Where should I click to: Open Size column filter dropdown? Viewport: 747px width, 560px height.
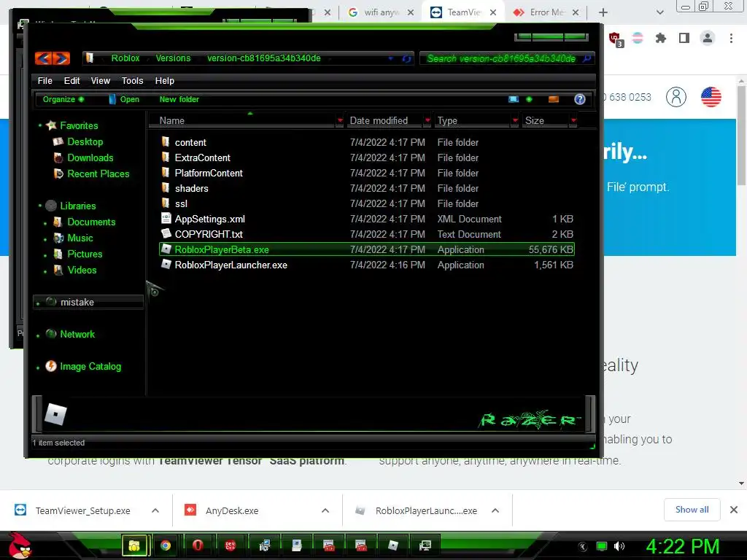pyautogui.click(x=573, y=120)
